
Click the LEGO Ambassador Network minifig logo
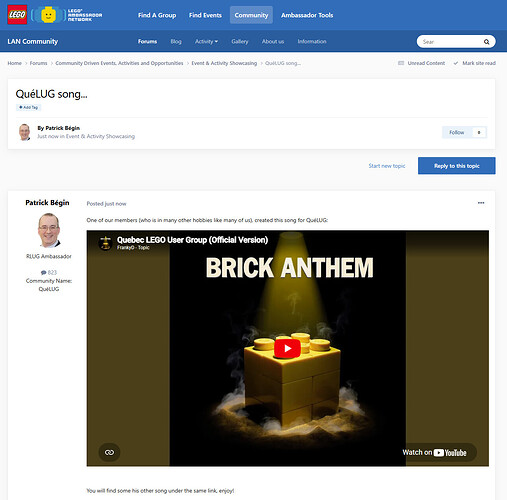(67, 15)
